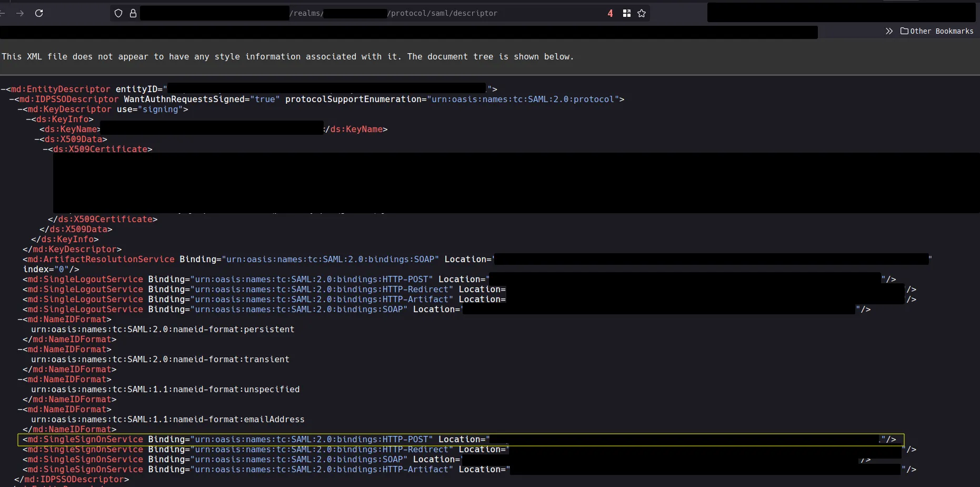The image size is (980, 487).
Task: Reload the current page
Action: pos(39,13)
